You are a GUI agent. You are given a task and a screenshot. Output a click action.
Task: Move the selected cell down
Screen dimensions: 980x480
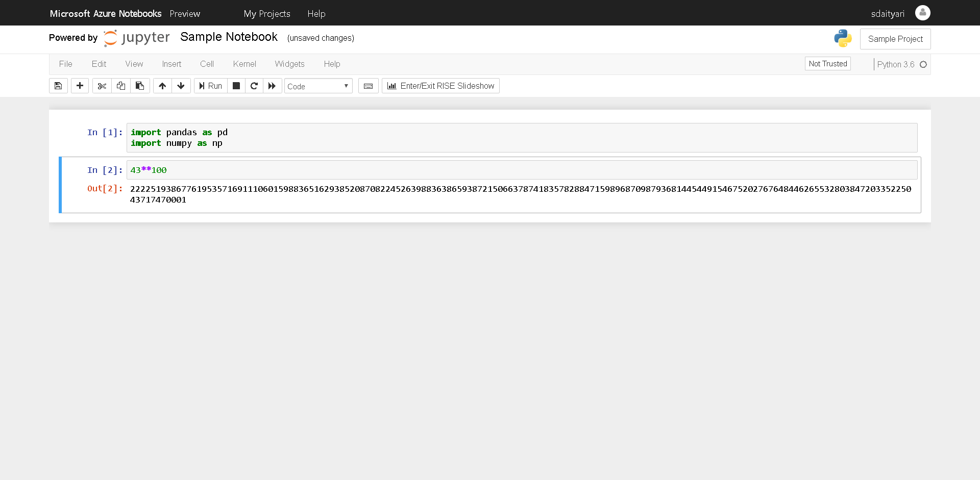pyautogui.click(x=181, y=86)
